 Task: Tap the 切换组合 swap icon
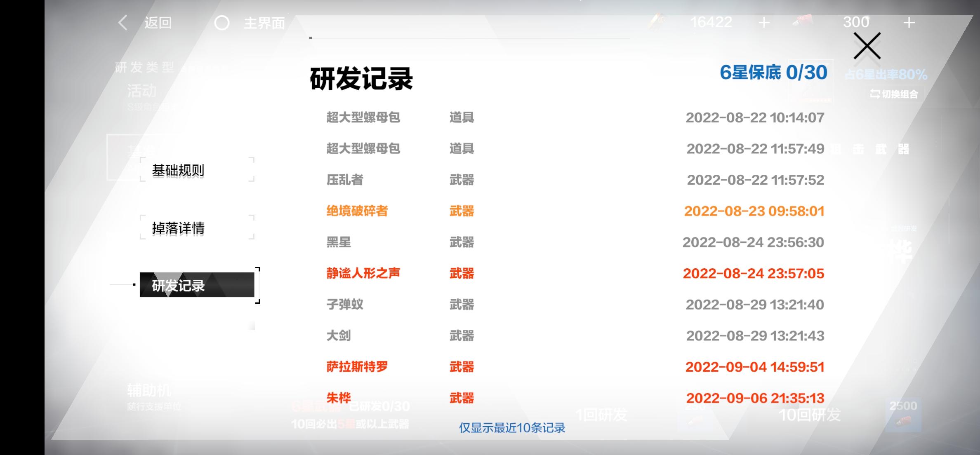pos(874,94)
